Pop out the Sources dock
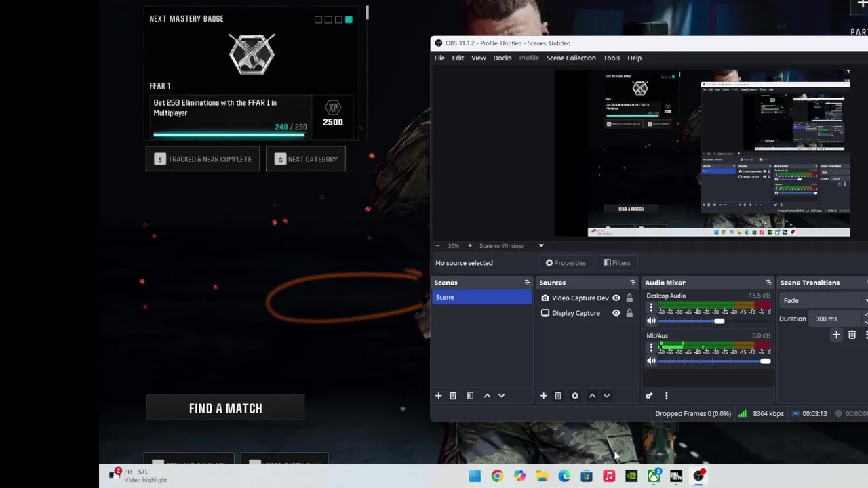This screenshot has width=868, height=488. 633,283
